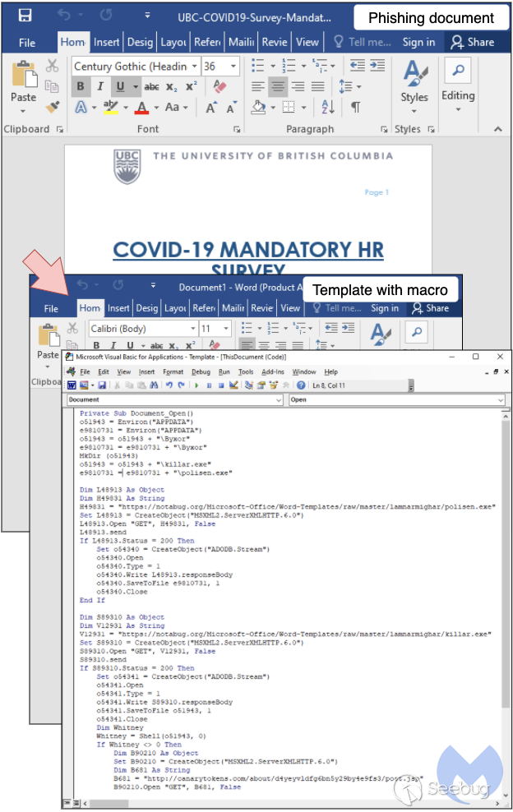The image size is (513, 812).
Task: Open the font size 36 dropdown
Action: pos(233,67)
